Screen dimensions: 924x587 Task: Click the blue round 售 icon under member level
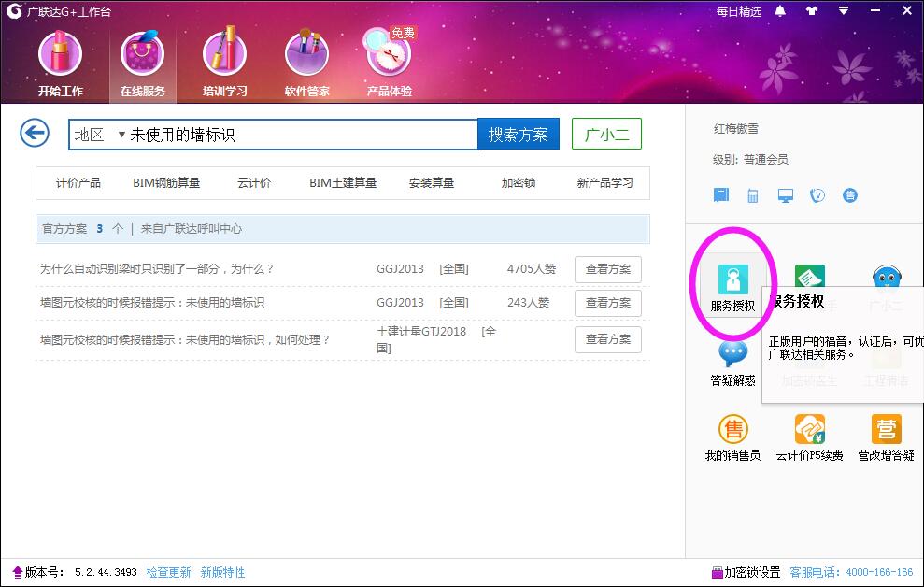(x=850, y=195)
